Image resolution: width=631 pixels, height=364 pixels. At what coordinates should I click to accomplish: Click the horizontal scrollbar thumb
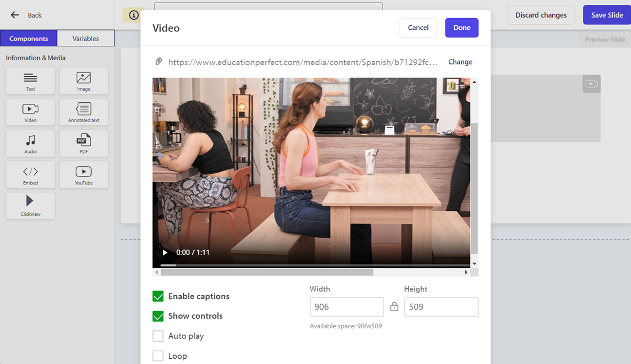(x=267, y=272)
